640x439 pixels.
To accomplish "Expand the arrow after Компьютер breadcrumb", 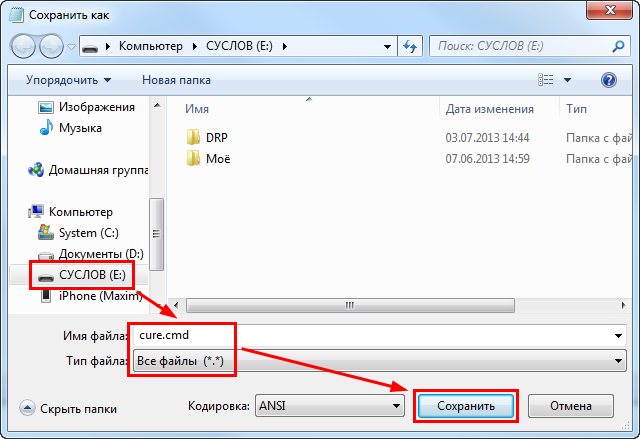I will tap(195, 47).
